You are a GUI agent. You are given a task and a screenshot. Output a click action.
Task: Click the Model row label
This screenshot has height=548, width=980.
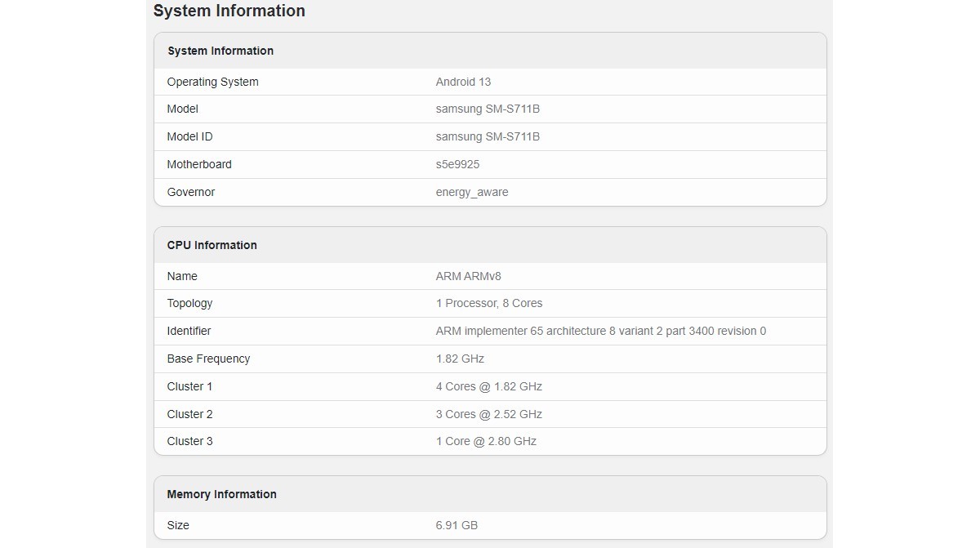[x=182, y=109]
